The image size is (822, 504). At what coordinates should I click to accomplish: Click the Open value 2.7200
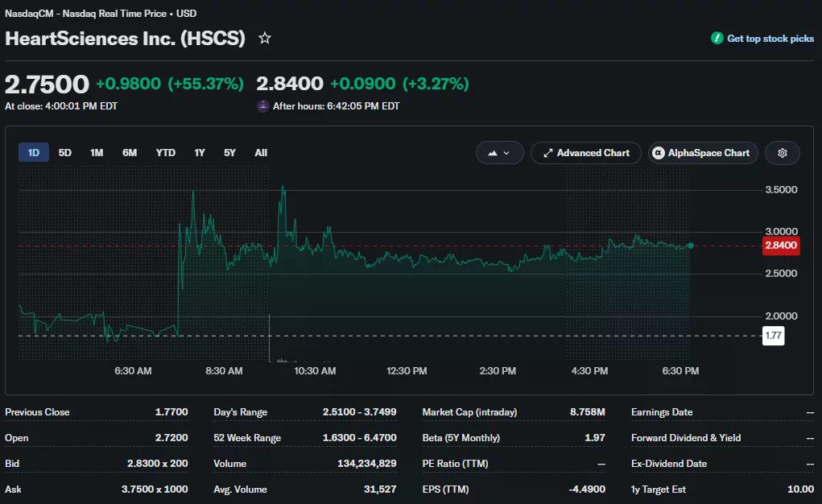171,438
